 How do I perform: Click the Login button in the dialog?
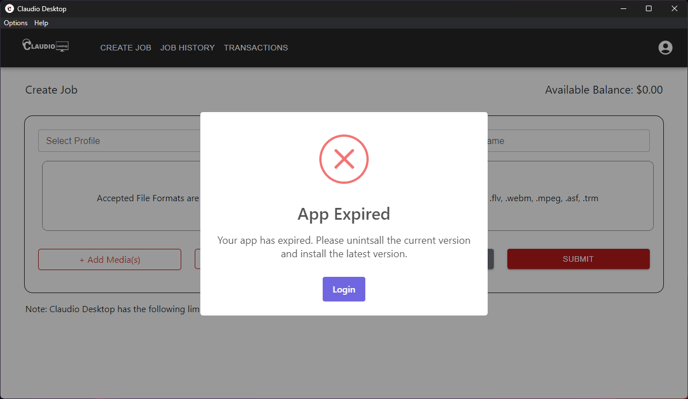pyautogui.click(x=344, y=289)
